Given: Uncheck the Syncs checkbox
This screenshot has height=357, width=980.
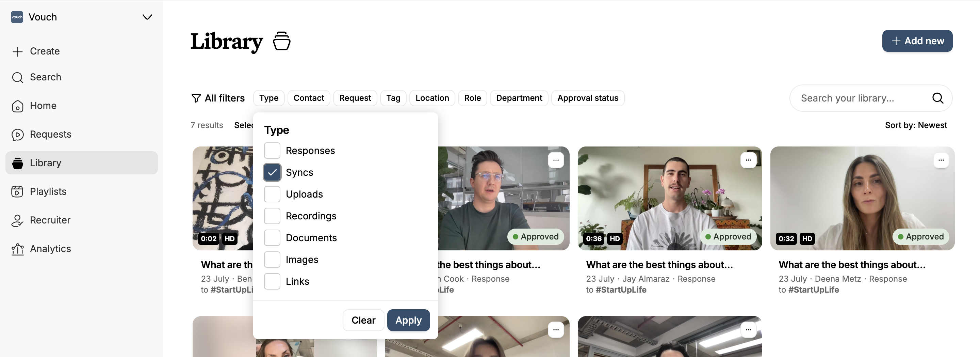Looking at the screenshot, I should 272,172.
